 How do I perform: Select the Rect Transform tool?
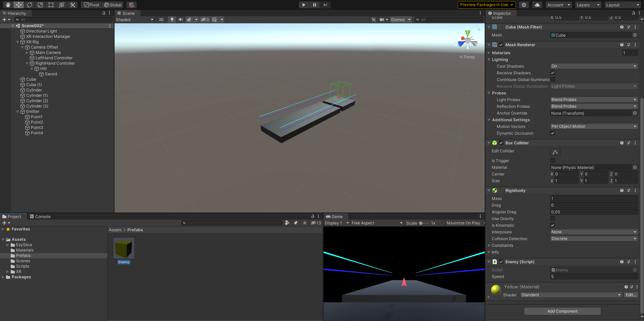coord(51,5)
